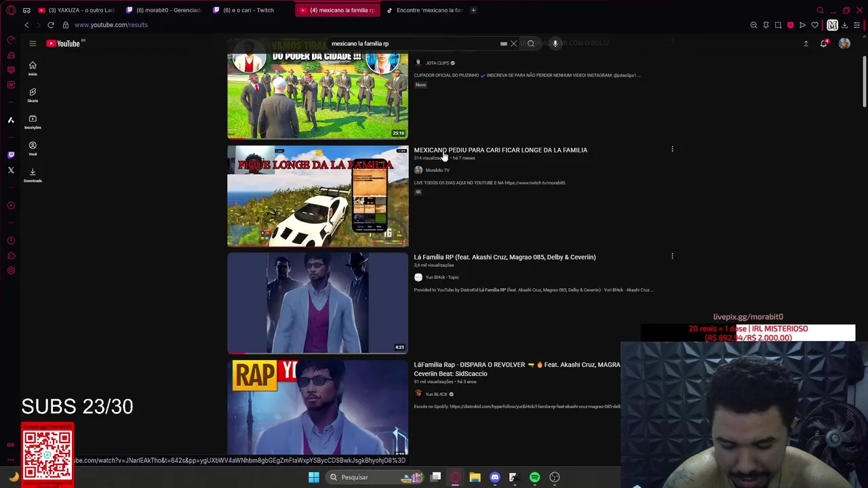Click the taskbar Pesquisar search box
Image resolution: width=868 pixels, height=488 pixels.
tap(374, 477)
